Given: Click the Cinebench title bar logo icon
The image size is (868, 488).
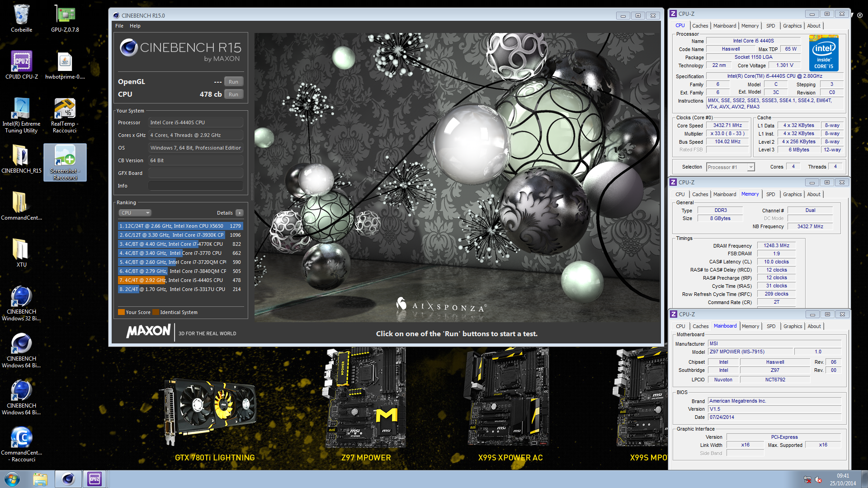Looking at the screenshot, I should (x=116, y=15).
